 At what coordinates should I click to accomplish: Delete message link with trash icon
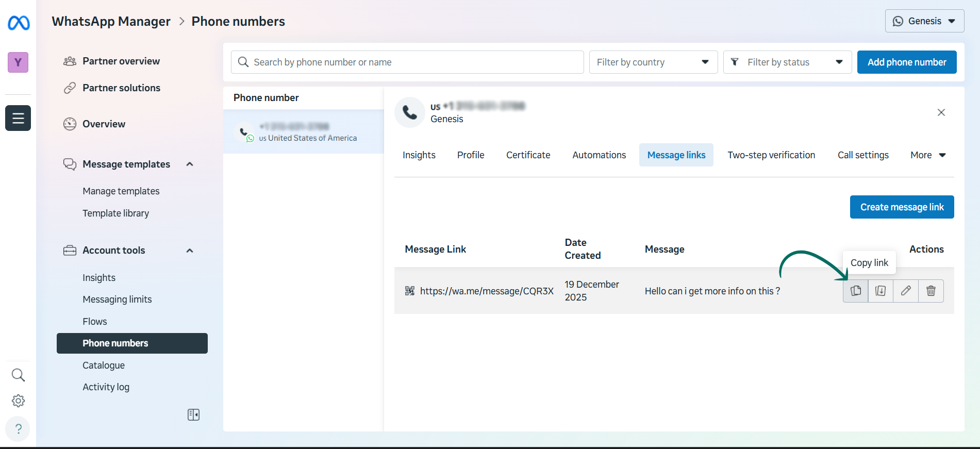point(931,291)
